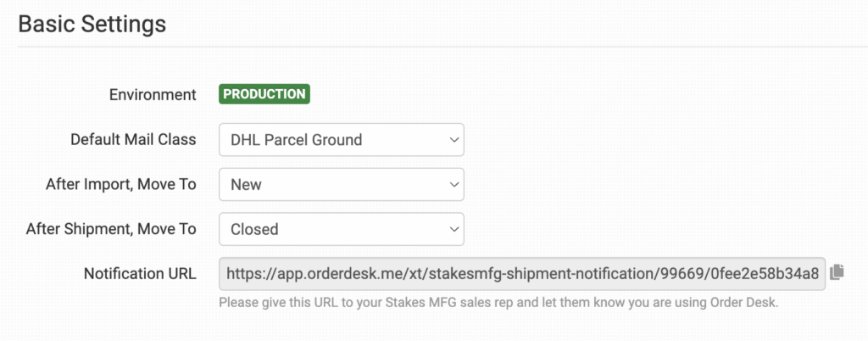Click the Default Mail Class label
This screenshot has width=868, height=341.
133,139
